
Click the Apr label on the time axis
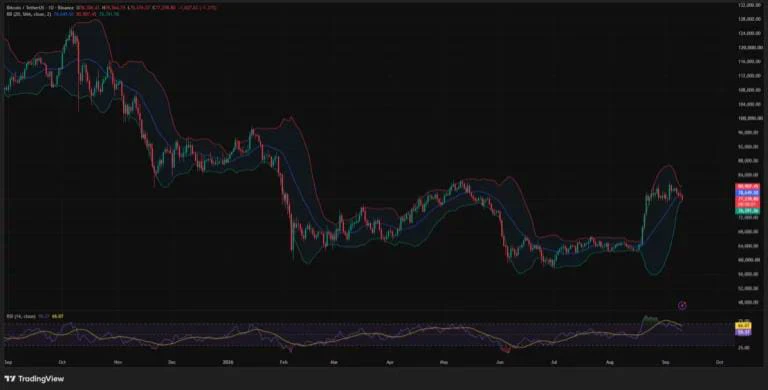click(x=390, y=363)
